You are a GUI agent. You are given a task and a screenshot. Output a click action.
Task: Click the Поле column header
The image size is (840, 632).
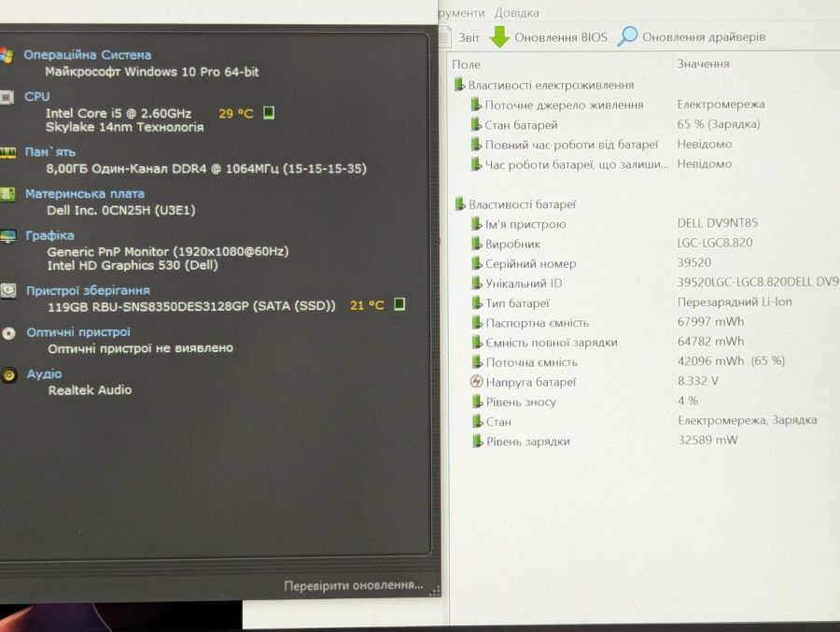click(466, 64)
